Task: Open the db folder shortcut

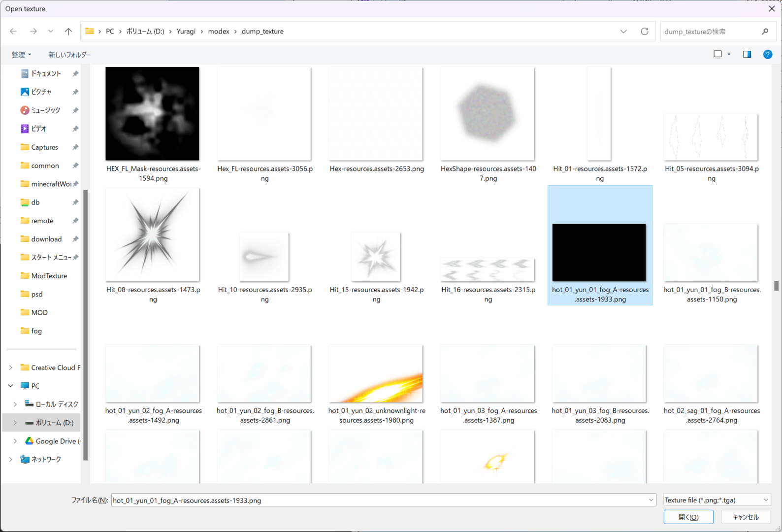Action: click(x=35, y=202)
